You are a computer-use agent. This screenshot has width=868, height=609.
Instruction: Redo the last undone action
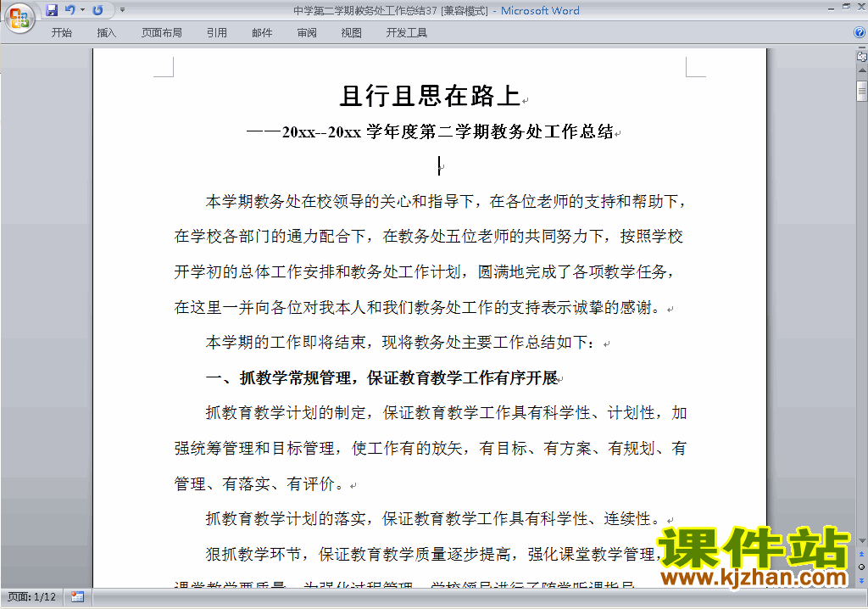click(98, 10)
